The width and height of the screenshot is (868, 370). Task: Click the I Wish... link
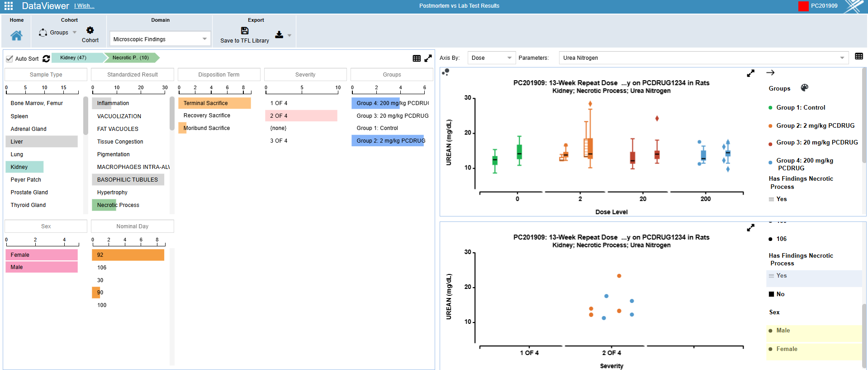coord(84,6)
